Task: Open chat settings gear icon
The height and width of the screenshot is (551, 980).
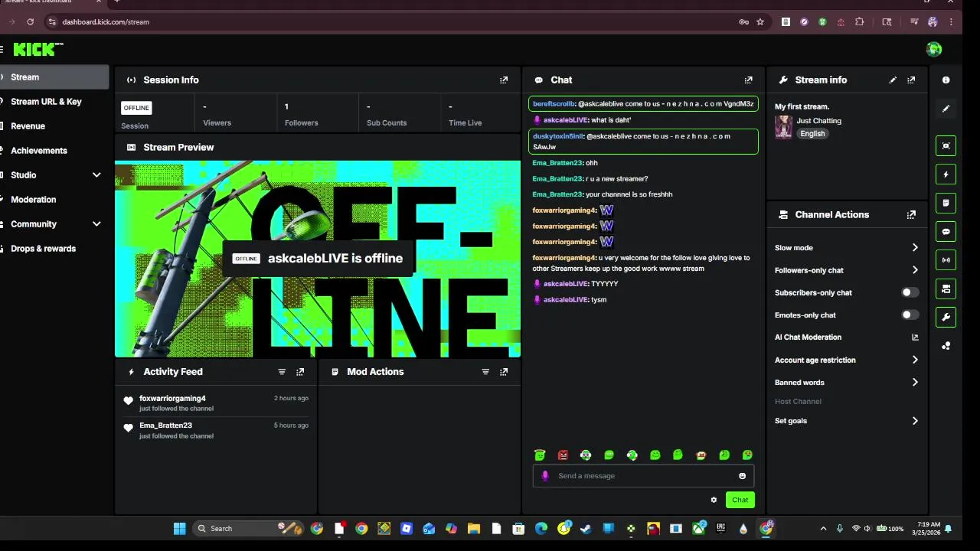Action: [x=714, y=500]
